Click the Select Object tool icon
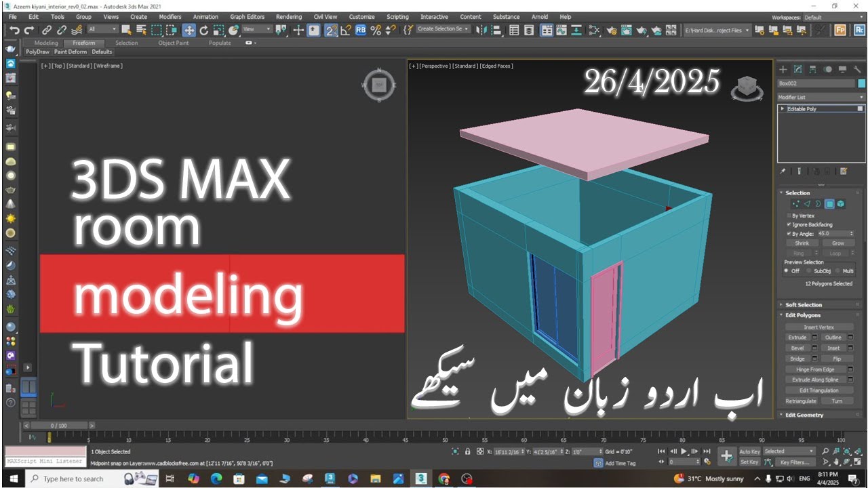 [126, 30]
